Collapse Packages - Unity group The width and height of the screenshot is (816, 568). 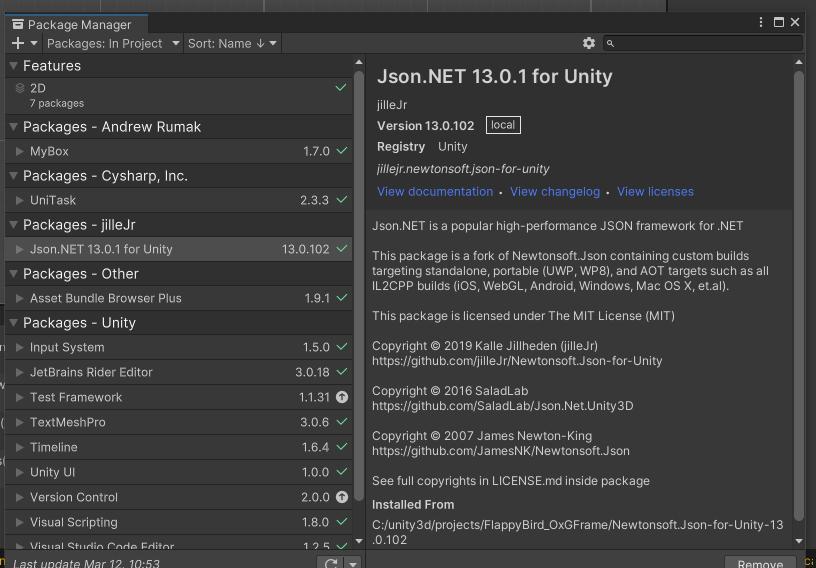tap(14, 322)
